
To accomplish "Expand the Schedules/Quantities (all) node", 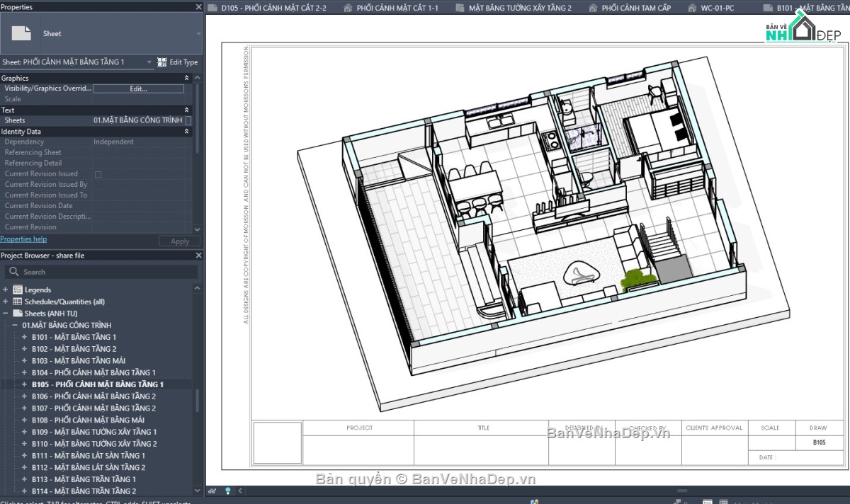I will click(6, 302).
